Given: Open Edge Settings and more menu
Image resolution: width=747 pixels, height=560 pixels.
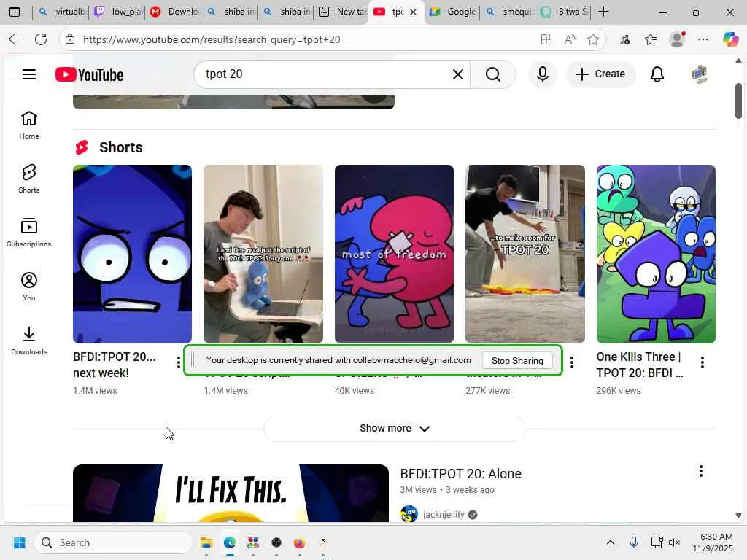Looking at the screenshot, I should [703, 39].
